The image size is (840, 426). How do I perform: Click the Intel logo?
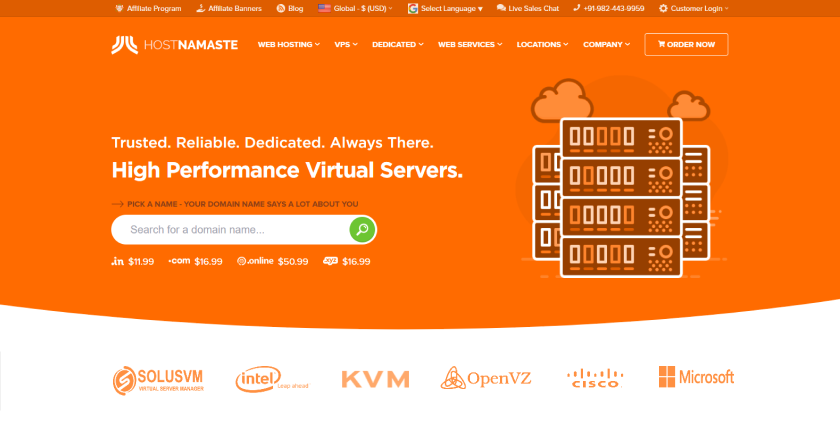[x=272, y=379]
